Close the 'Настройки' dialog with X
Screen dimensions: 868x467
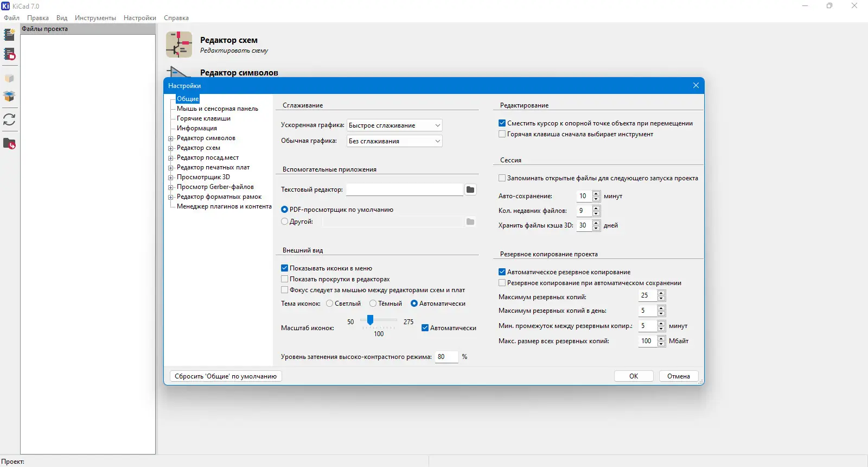[696, 85]
